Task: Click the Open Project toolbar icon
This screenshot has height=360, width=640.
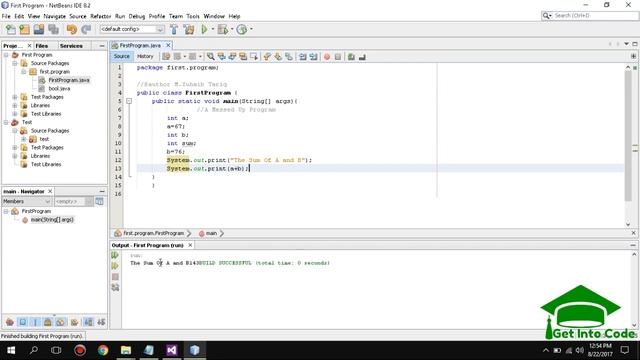Action: coord(39,29)
